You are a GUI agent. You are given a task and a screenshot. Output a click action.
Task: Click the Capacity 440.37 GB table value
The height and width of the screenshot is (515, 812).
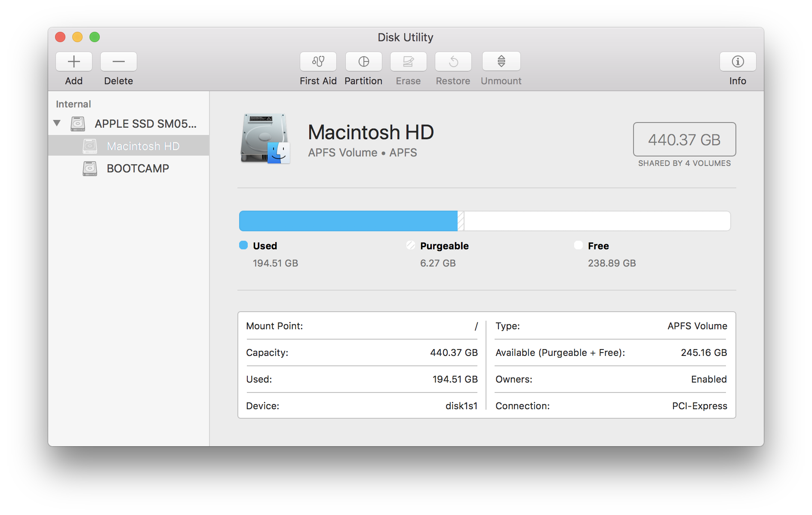pos(454,353)
